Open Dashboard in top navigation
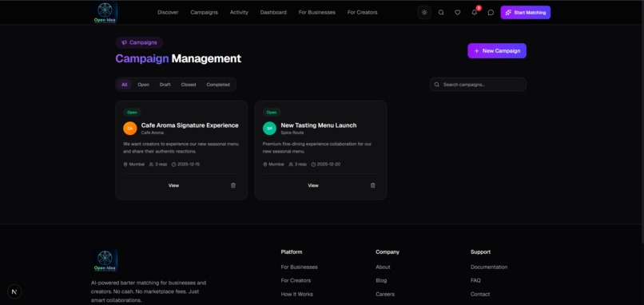Screen dimensions: 644x305 point(273,12)
